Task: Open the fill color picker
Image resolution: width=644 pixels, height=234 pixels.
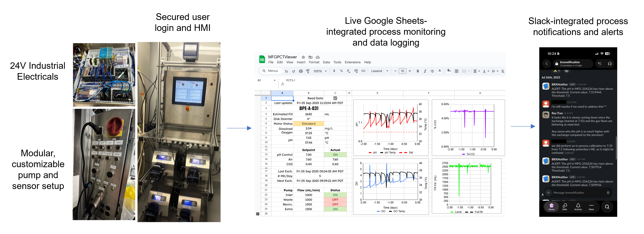Action: point(449,71)
